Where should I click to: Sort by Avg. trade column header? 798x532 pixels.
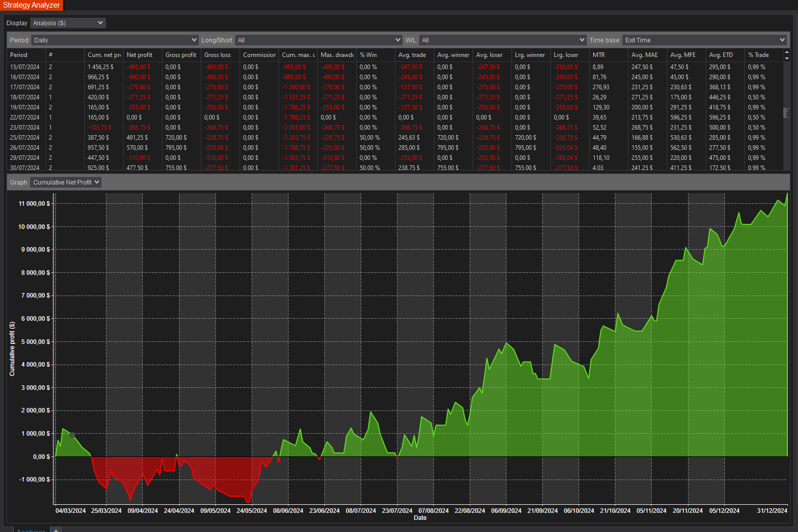pos(415,55)
